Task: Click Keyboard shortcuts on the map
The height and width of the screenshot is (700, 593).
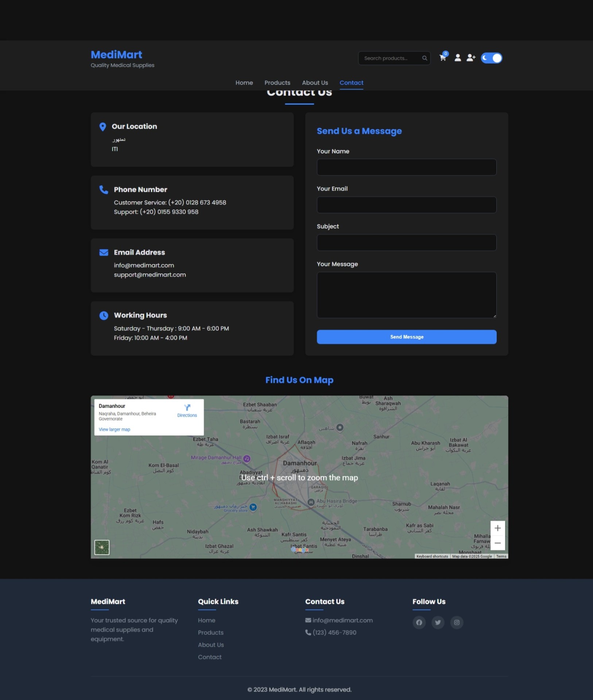Action: point(432,556)
